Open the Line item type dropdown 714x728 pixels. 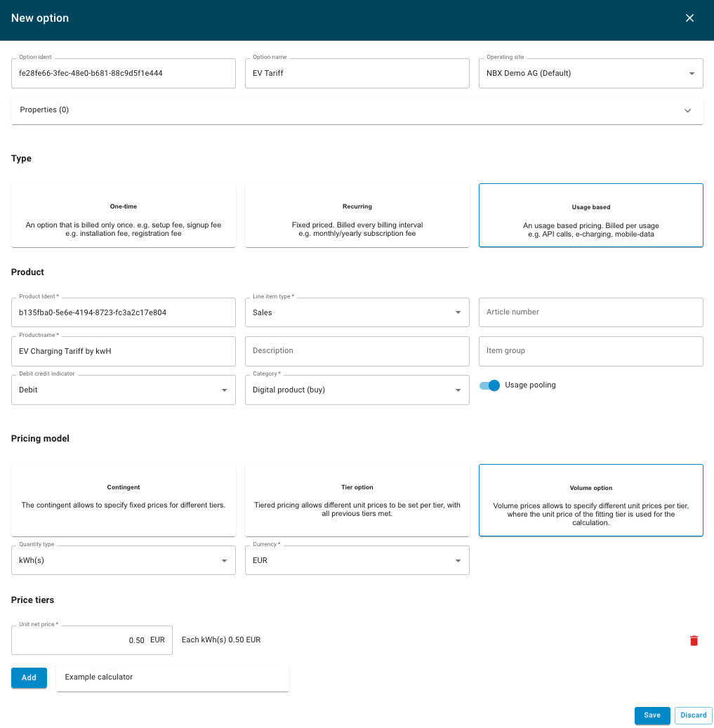click(x=357, y=312)
